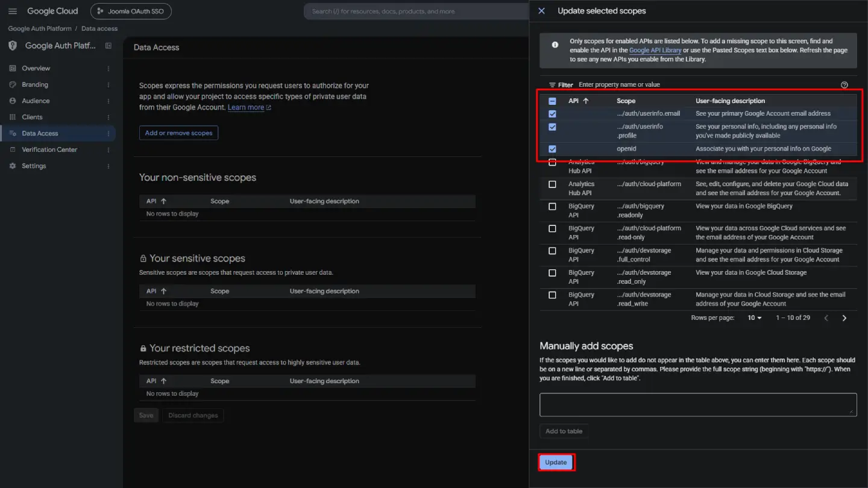Click the Add to table button
The image size is (868, 488).
tap(564, 431)
